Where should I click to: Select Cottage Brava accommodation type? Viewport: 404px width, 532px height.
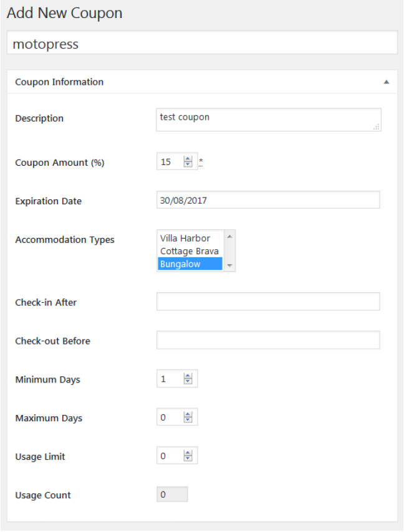(x=190, y=251)
